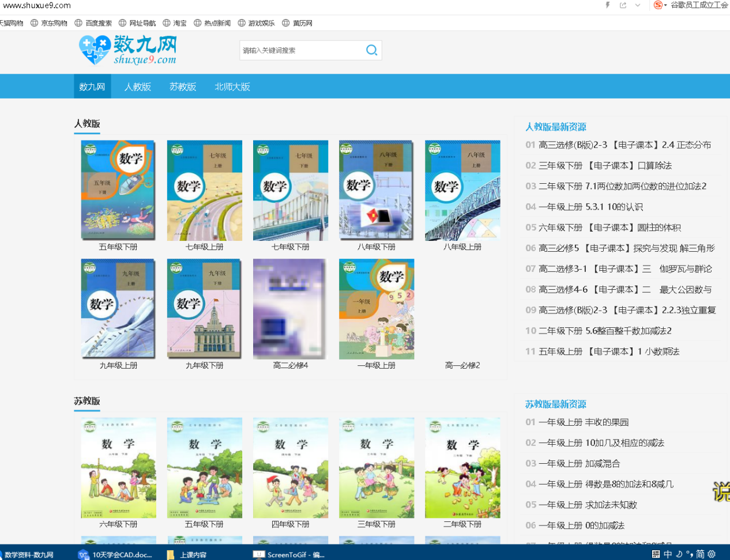Toggle the moon half-width/full-width icon

pyautogui.click(x=679, y=554)
